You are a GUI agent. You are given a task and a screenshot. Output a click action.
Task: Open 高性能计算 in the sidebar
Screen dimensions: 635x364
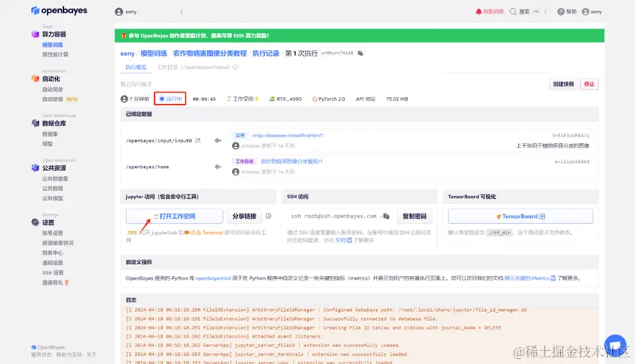[x=55, y=54]
